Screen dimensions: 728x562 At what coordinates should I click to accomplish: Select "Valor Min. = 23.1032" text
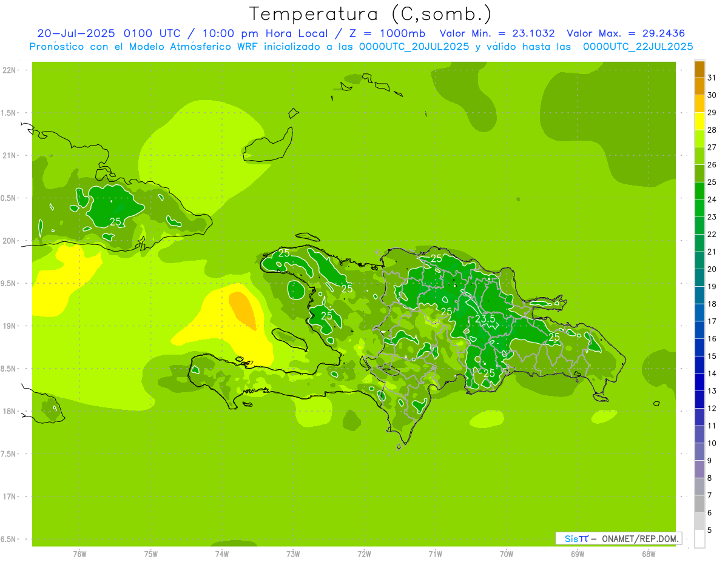(x=497, y=33)
